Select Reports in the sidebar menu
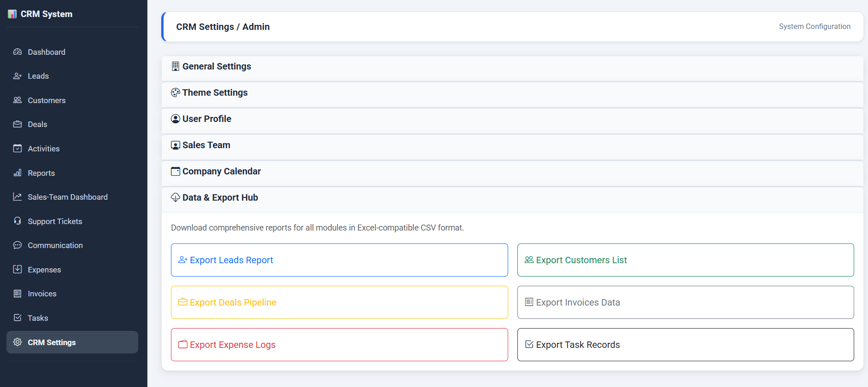This screenshot has height=387, width=868. pos(72,173)
